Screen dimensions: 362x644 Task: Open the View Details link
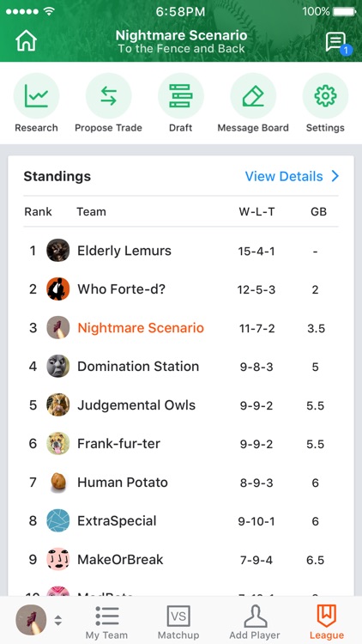(284, 176)
